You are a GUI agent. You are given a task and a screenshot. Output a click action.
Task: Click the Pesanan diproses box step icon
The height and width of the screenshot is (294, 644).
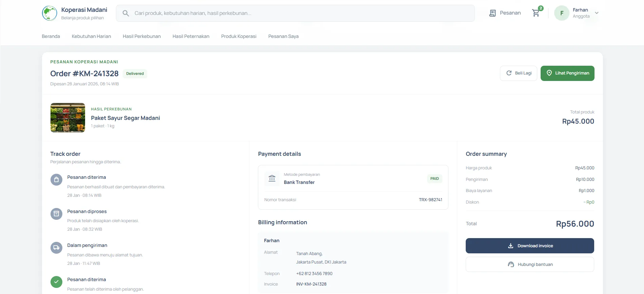[x=56, y=214]
